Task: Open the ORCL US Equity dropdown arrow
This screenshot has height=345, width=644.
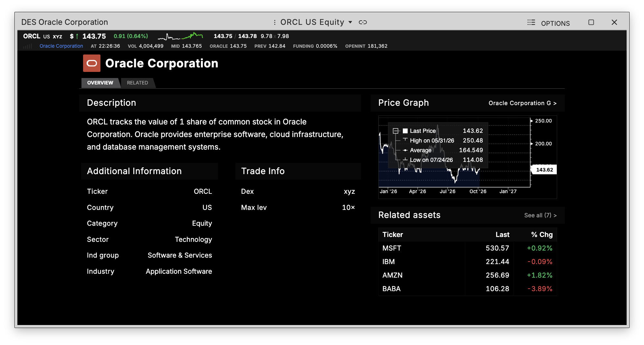Action: tap(350, 22)
